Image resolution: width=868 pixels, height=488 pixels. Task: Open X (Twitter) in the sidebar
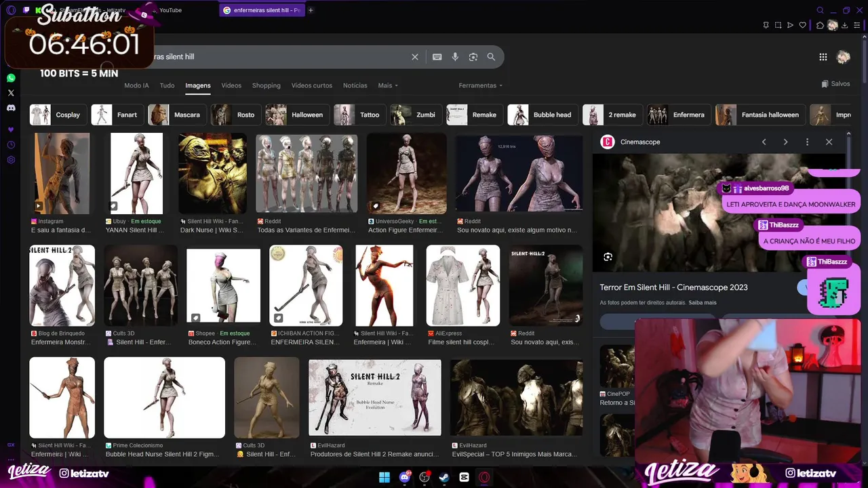pos(11,93)
